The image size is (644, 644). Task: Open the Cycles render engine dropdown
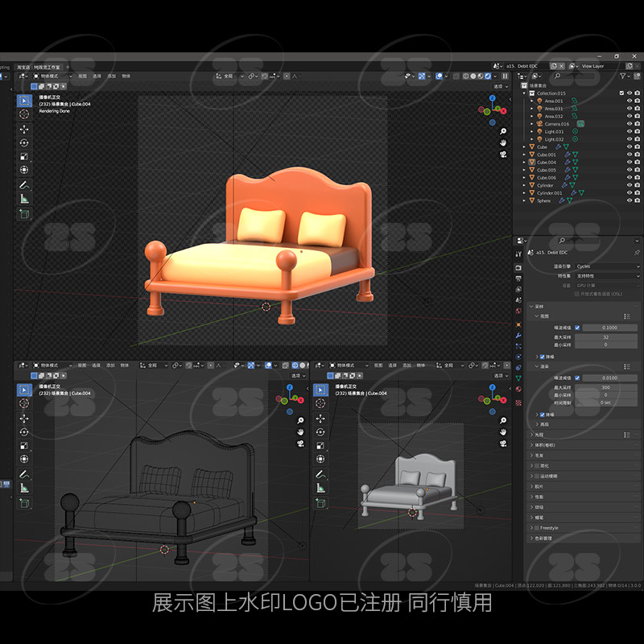[x=607, y=266]
